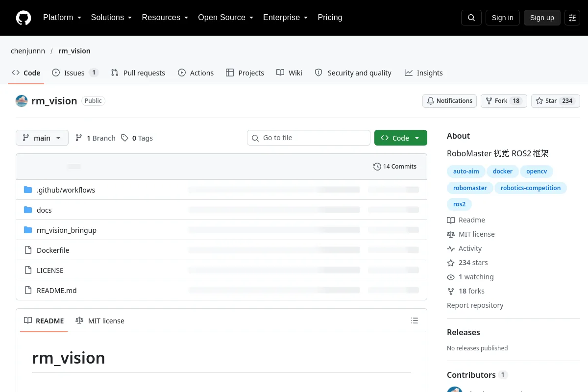Click the rm_vision repository avatar image
This screenshot has height=392, width=588.
[22, 101]
